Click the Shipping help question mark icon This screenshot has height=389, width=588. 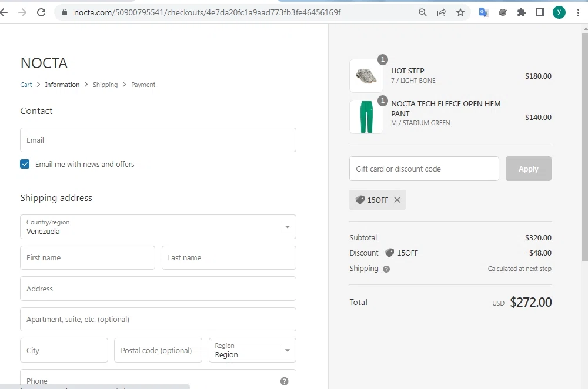(x=386, y=269)
